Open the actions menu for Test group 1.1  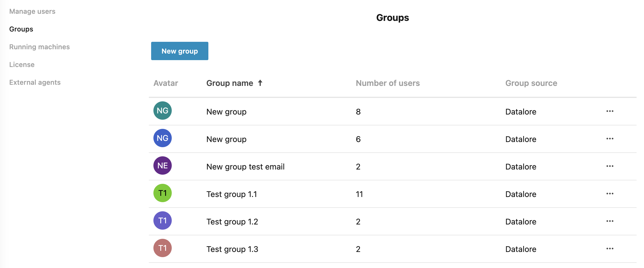pyautogui.click(x=610, y=193)
